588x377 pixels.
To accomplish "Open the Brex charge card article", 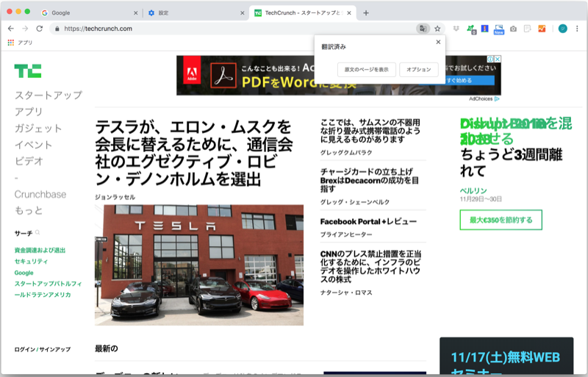I will 370,181.
